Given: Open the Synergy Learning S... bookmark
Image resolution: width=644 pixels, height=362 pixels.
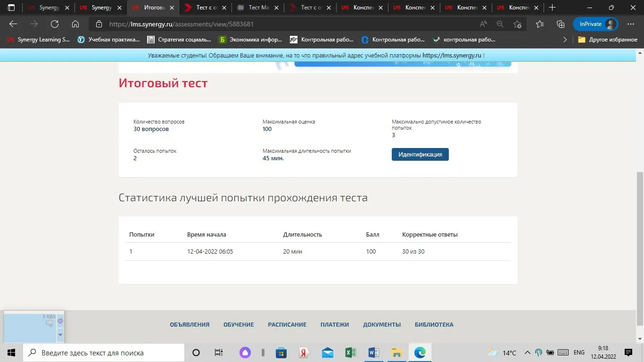Looking at the screenshot, I should tap(38, 40).
